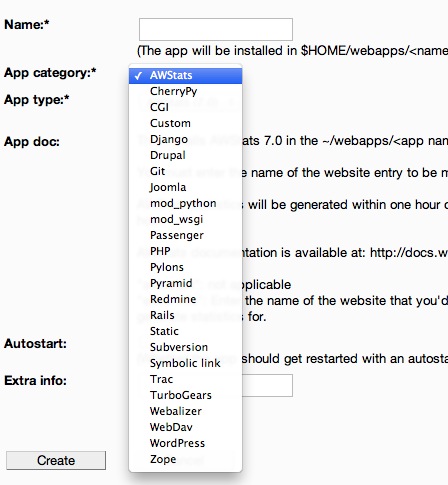Select the mod_wsgi entry
Screen dimensions: 448x485
[185, 219]
